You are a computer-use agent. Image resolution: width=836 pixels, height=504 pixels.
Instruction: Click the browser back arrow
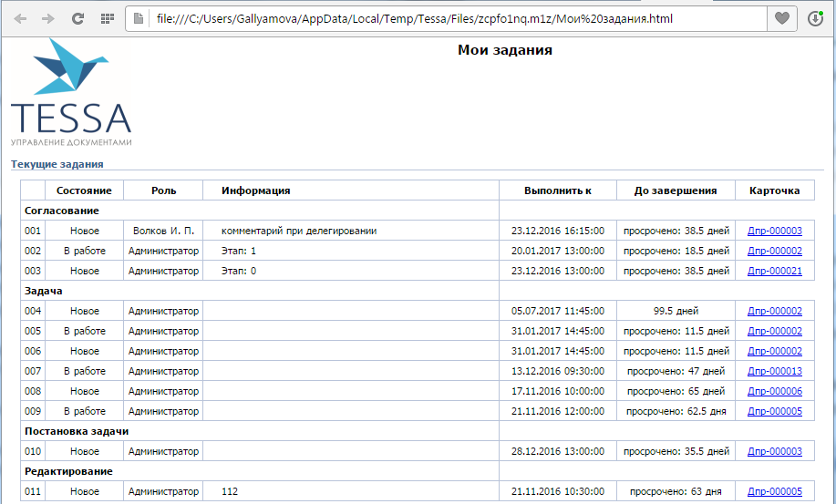[20, 18]
